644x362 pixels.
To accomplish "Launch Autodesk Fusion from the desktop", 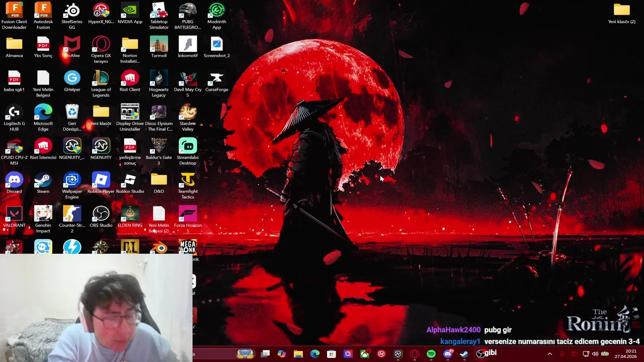I will click(43, 16).
